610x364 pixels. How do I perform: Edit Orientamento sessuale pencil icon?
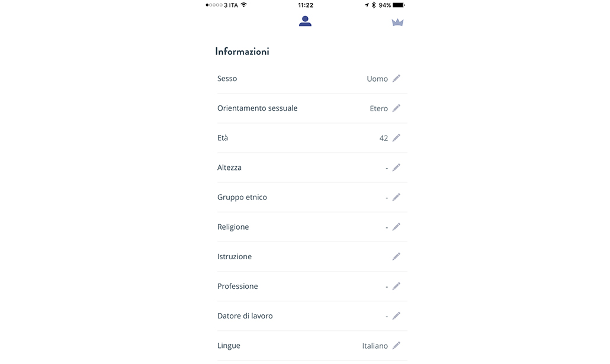(x=396, y=108)
